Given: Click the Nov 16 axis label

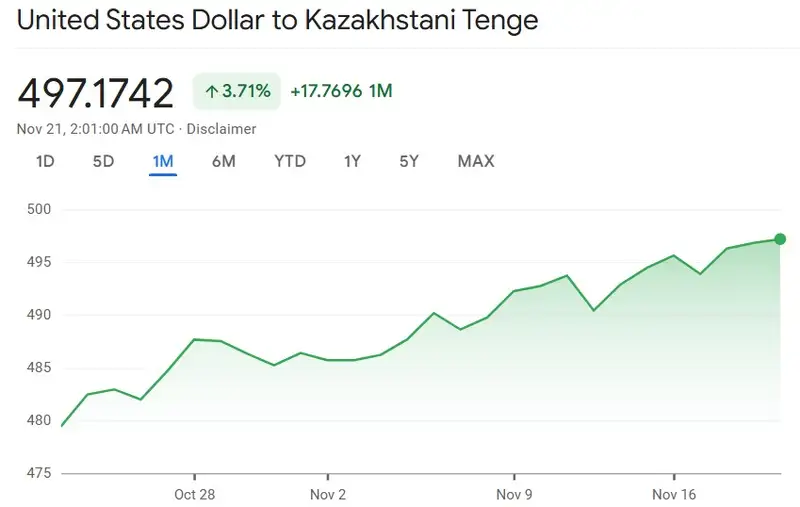Looking at the screenshot, I should click(x=674, y=494).
